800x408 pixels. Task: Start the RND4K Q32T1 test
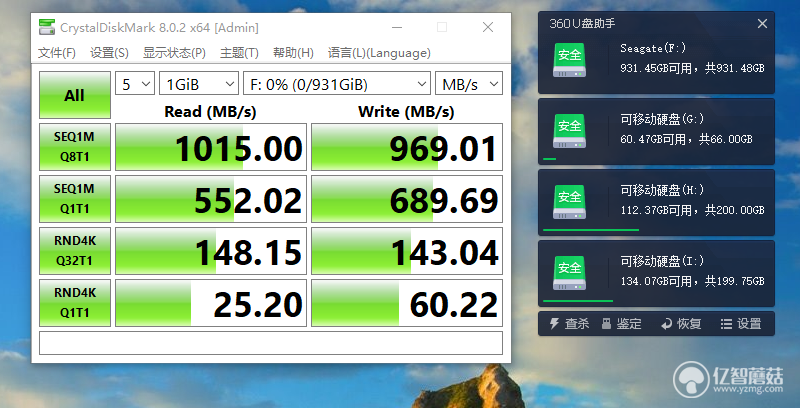click(x=75, y=251)
